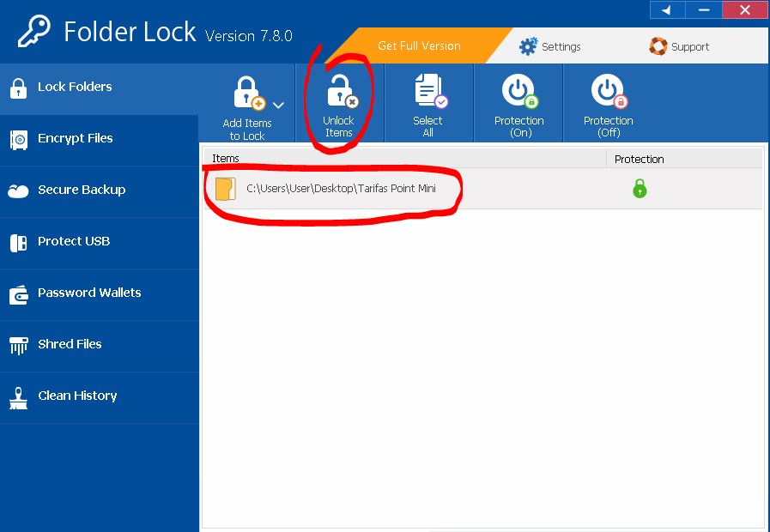The height and width of the screenshot is (532, 770).
Task: Open Support via the lifebuoy icon
Action: coord(658,46)
